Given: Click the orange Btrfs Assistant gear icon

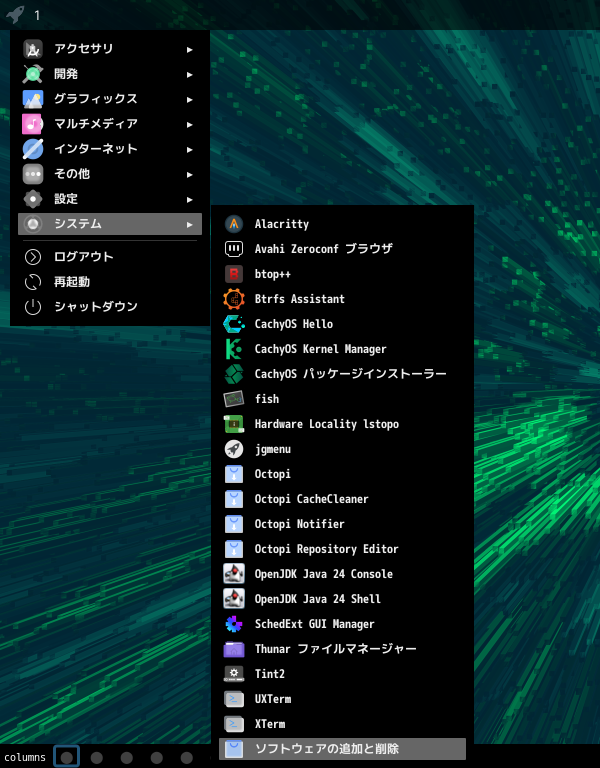Looking at the screenshot, I should [234, 299].
